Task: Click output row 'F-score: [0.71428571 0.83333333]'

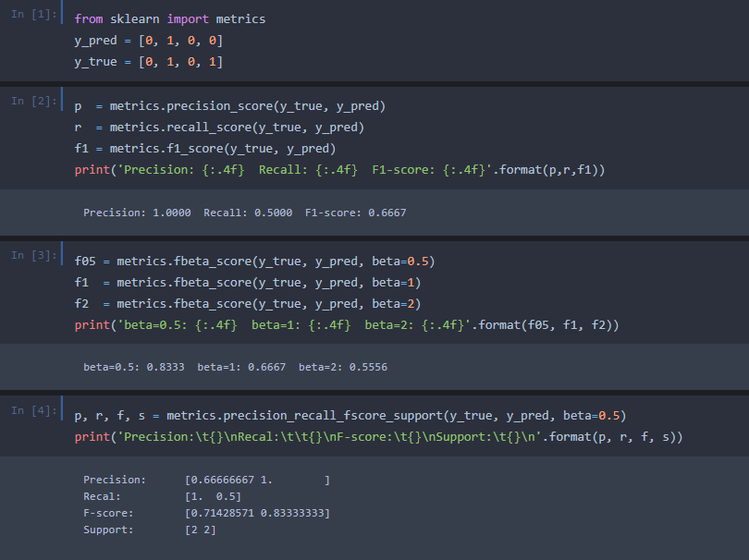Action: coord(207,513)
